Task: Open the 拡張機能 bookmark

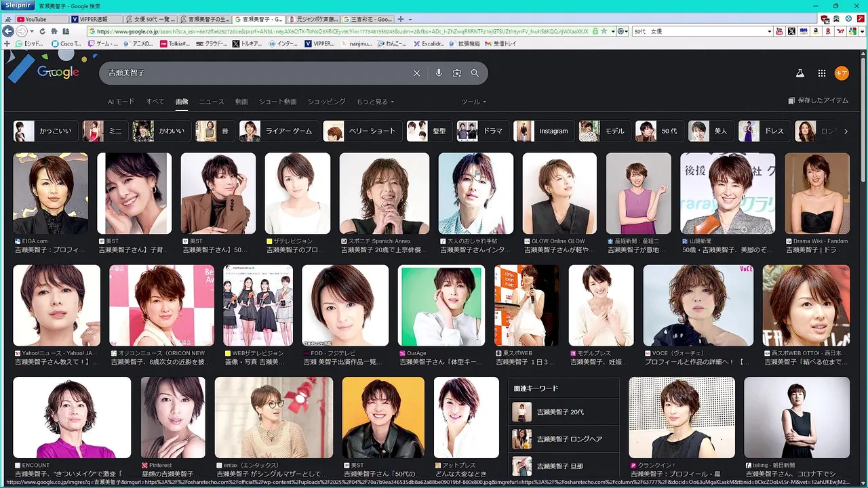Action: click(x=463, y=43)
